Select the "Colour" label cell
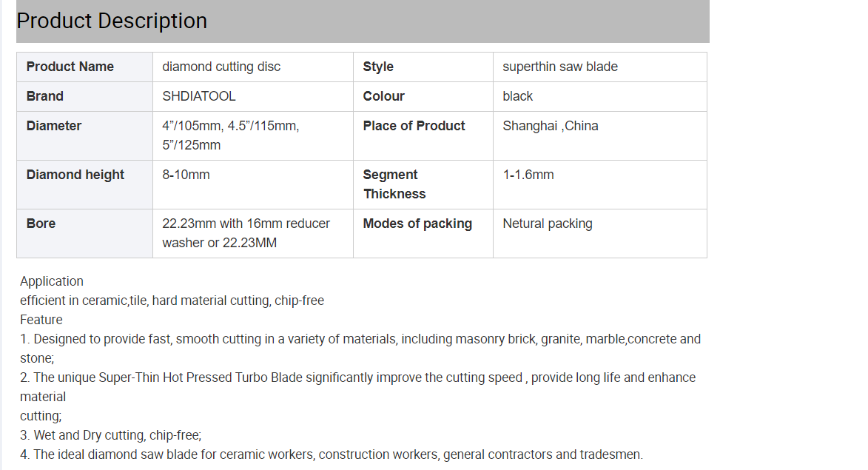The image size is (868, 470). [423, 96]
